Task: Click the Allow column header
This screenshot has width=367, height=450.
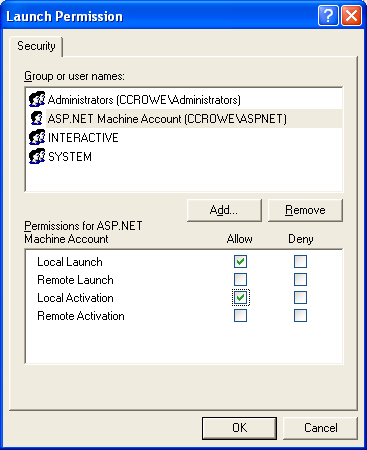Action: 239,239
